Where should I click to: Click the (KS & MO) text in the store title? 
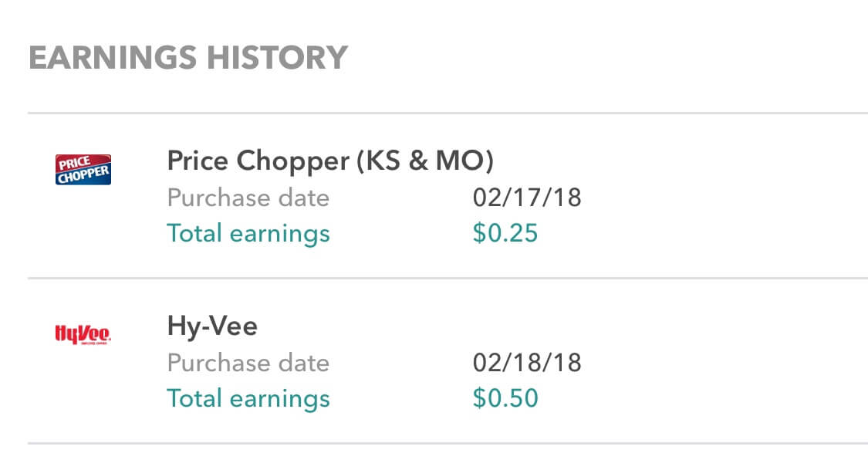424,161
